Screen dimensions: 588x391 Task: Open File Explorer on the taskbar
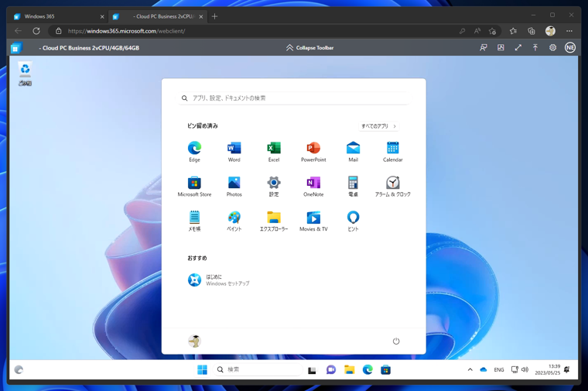[349, 370]
